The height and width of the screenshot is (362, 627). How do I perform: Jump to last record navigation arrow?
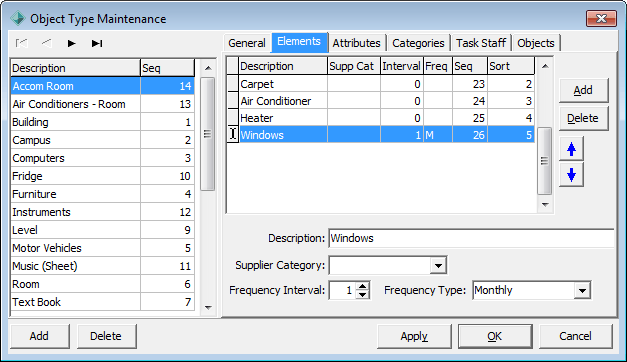[x=97, y=43]
